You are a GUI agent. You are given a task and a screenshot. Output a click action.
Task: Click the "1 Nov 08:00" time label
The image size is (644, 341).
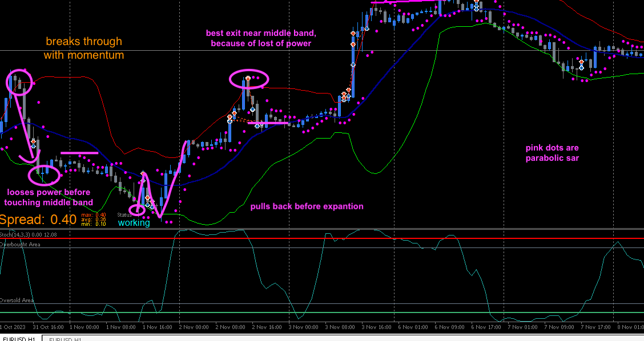point(121,327)
